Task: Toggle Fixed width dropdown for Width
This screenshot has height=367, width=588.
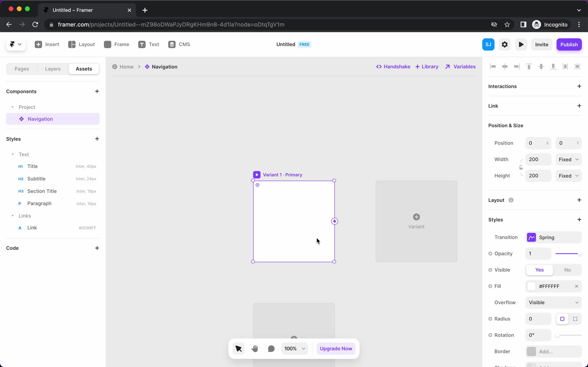Action: (569, 159)
